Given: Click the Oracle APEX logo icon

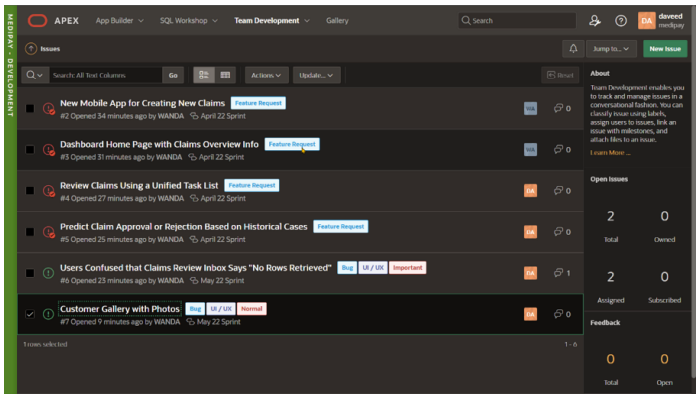Looking at the screenshot, I should click(x=37, y=21).
